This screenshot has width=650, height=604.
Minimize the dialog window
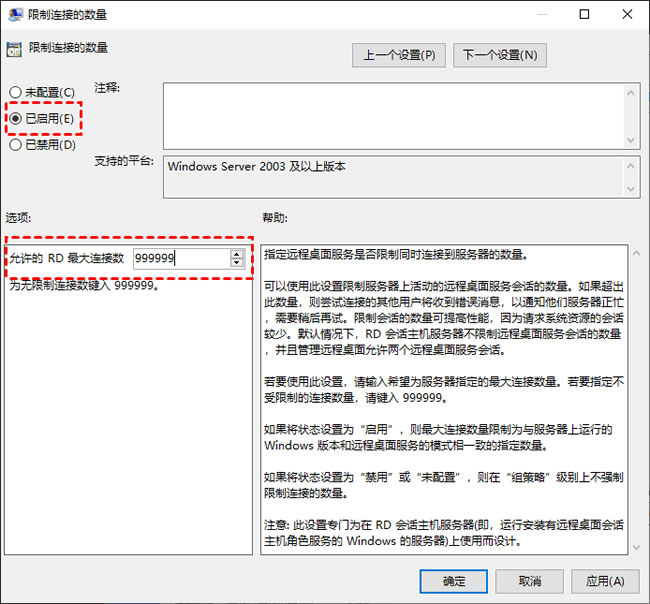pos(542,15)
